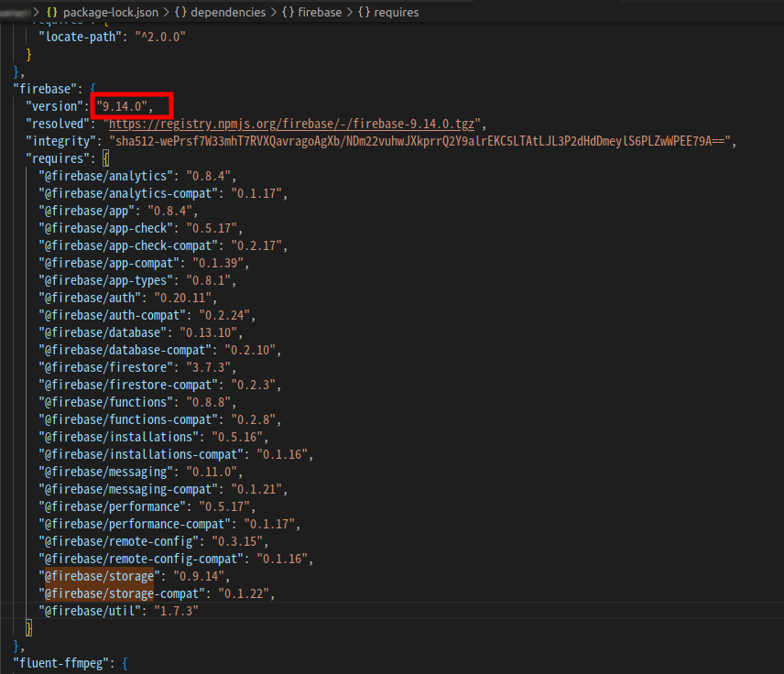Click "@firebase/installations-compat" key
The height and width of the screenshot is (674, 784).
[141, 454]
